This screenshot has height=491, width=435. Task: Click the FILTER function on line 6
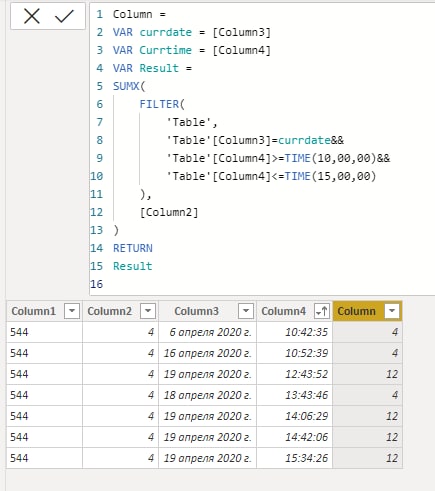(159, 104)
